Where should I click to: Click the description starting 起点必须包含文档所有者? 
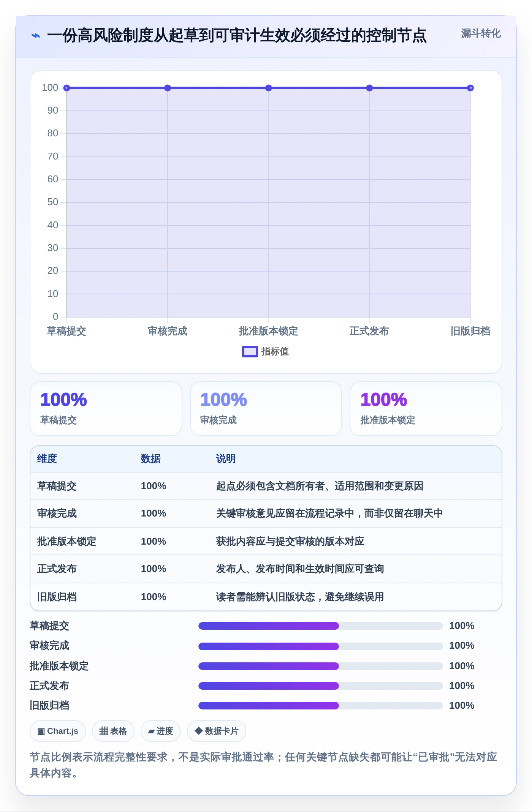pyautogui.click(x=320, y=486)
